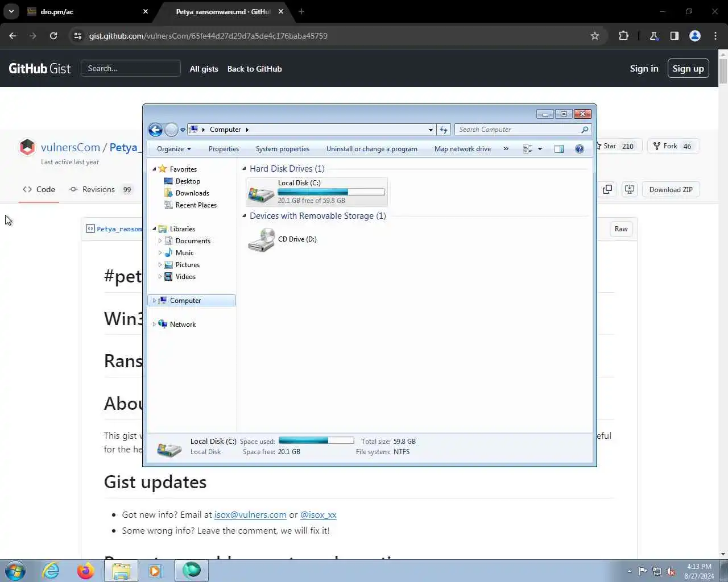Collapse the Libraries tree group
This screenshot has width=728, height=582.
tap(154, 228)
